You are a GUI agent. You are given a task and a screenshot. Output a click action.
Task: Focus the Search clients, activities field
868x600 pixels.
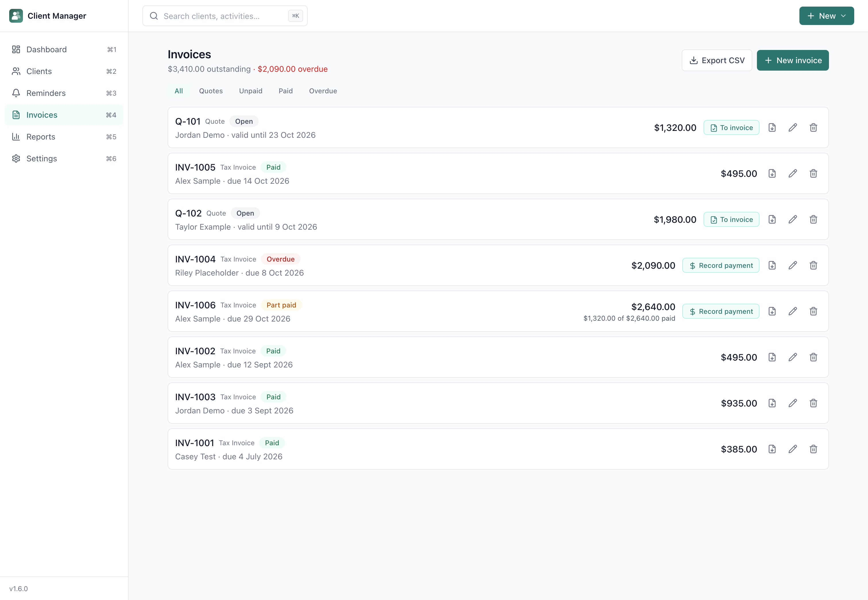coord(225,16)
